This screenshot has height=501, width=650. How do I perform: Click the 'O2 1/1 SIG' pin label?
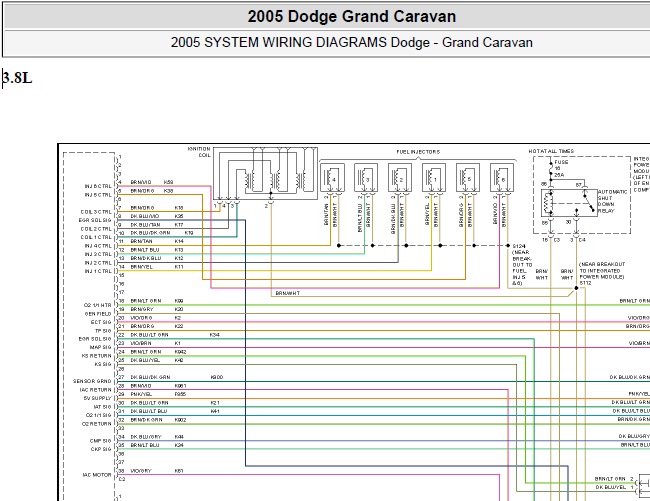click(x=98, y=415)
